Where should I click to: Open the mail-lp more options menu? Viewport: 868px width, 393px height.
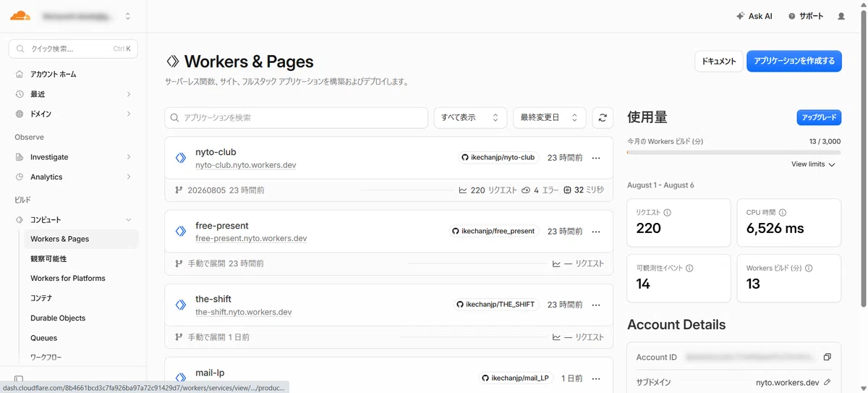pos(596,379)
